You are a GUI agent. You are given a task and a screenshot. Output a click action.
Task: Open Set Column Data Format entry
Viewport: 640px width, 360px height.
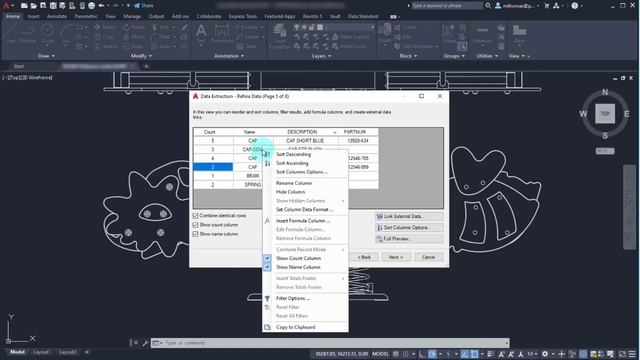[x=305, y=209]
